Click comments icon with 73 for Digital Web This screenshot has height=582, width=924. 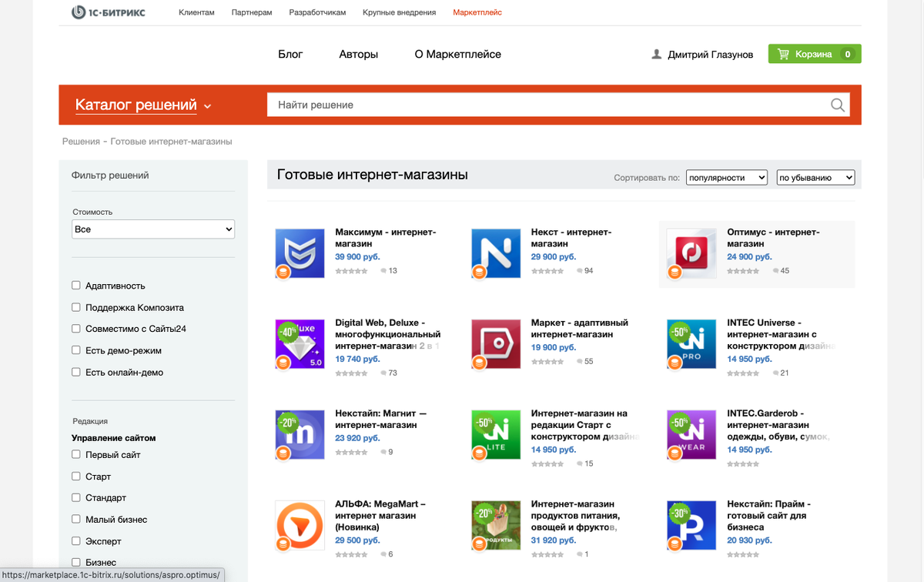pos(383,373)
